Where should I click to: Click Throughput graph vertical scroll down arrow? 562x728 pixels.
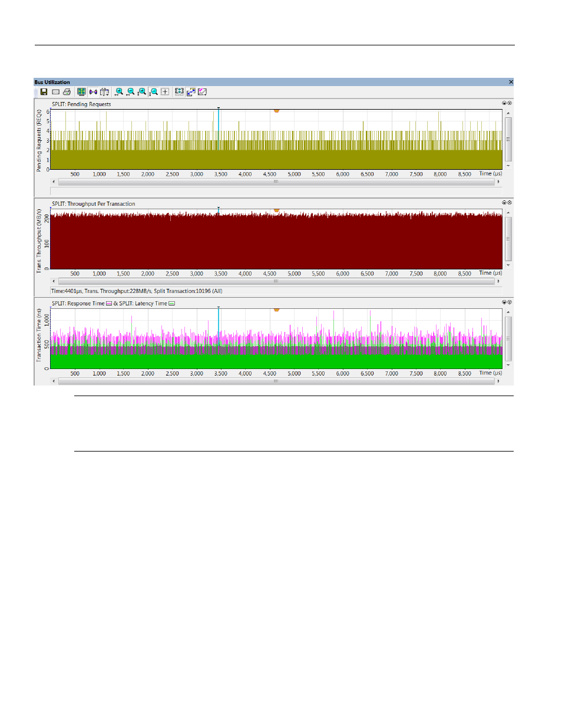tap(508, 266)
